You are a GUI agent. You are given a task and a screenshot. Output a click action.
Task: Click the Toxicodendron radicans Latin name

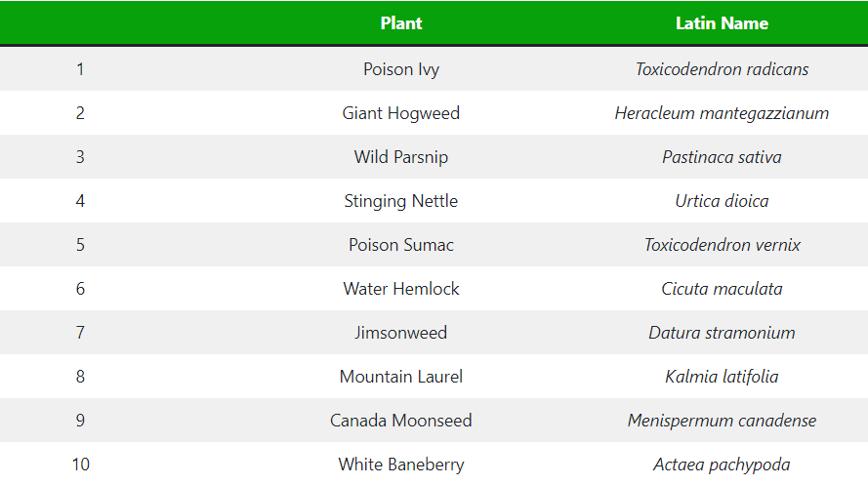(722, 69)
